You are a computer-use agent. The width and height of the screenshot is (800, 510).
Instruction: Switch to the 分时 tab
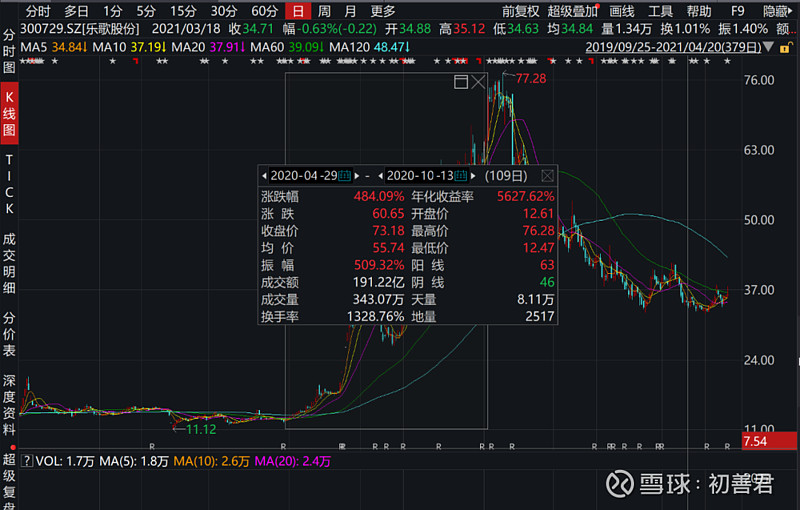(38, 11)
